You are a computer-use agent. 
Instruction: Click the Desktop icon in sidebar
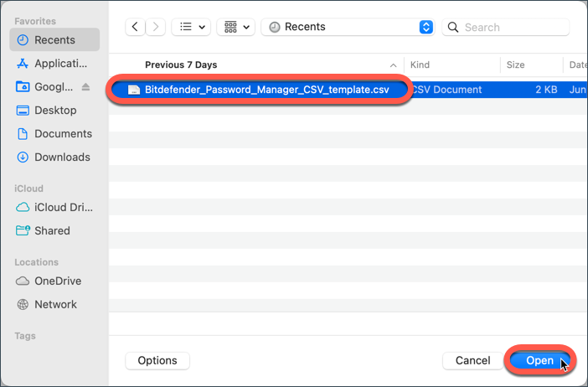coord(23,111)
